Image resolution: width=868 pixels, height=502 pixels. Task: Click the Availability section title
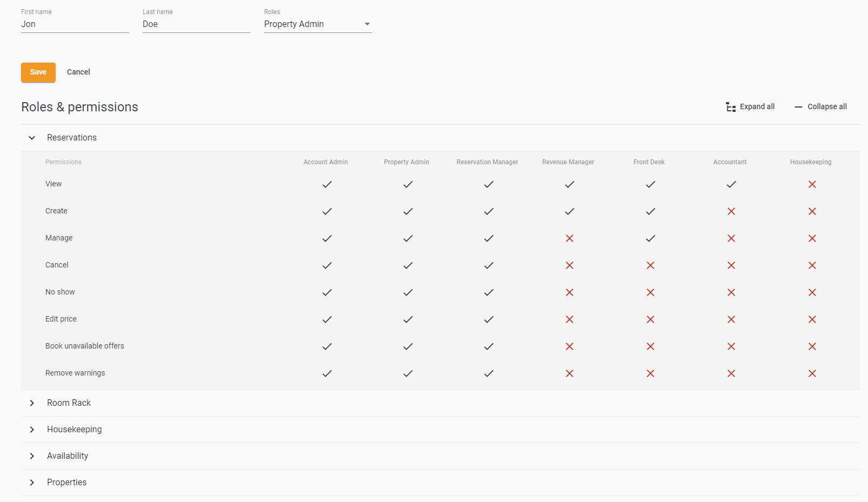click(68, 456)
